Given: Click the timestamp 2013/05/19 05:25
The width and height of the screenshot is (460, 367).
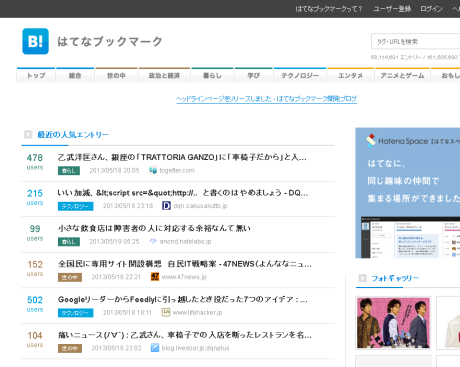Looking at the screenshot, I should point(114,241).
